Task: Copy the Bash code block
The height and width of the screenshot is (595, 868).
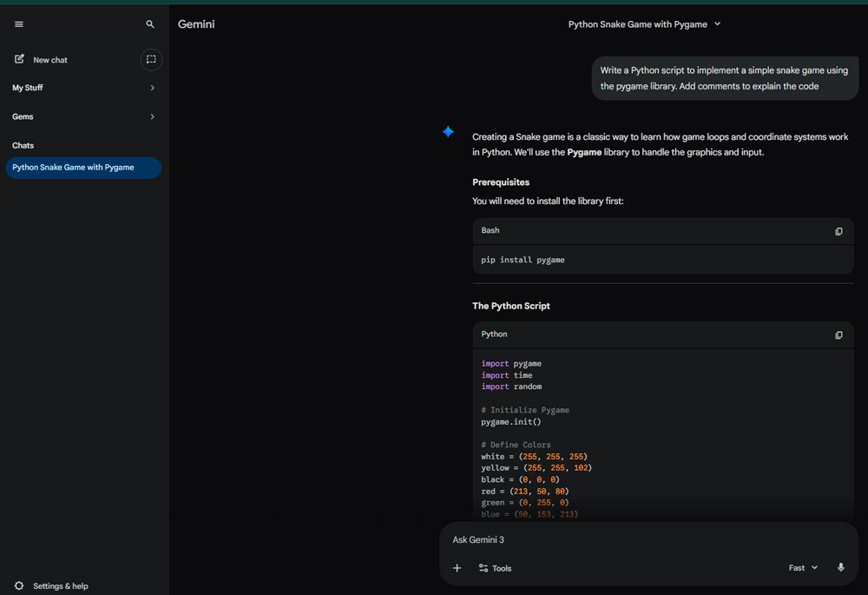Action: tap(838, 231)
